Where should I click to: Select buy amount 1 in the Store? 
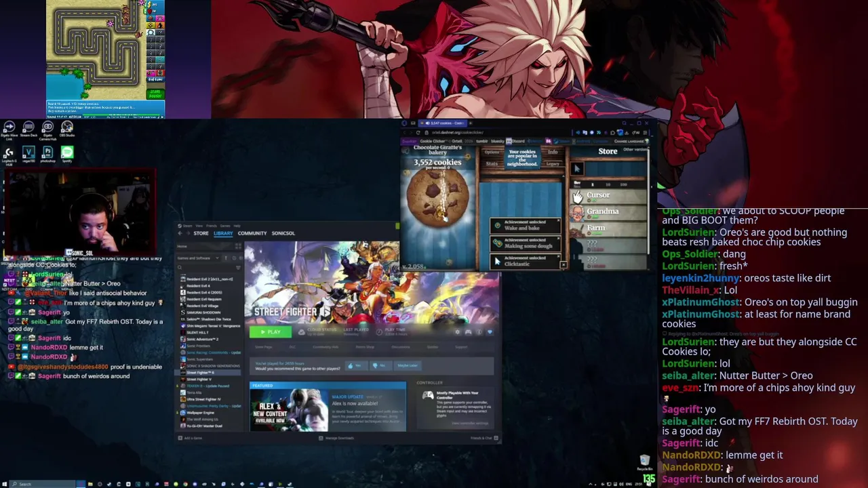pos(593,184)
